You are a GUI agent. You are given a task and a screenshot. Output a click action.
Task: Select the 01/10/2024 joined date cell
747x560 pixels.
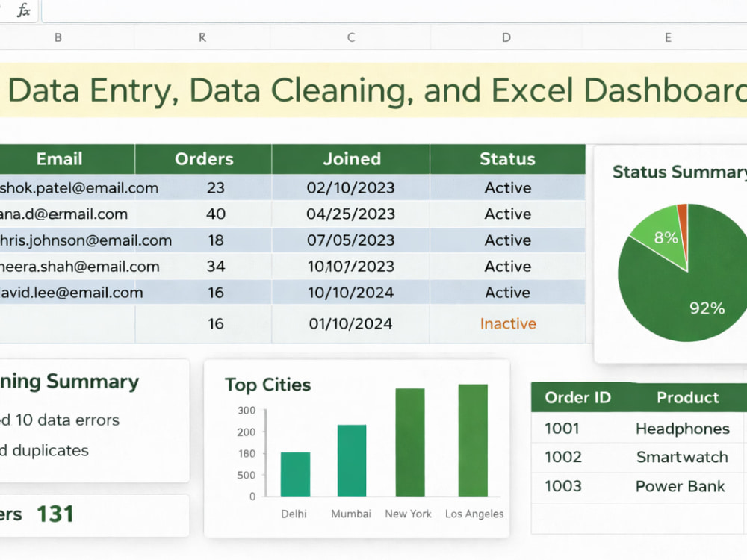pyautogui.click(x=350, y=324)
